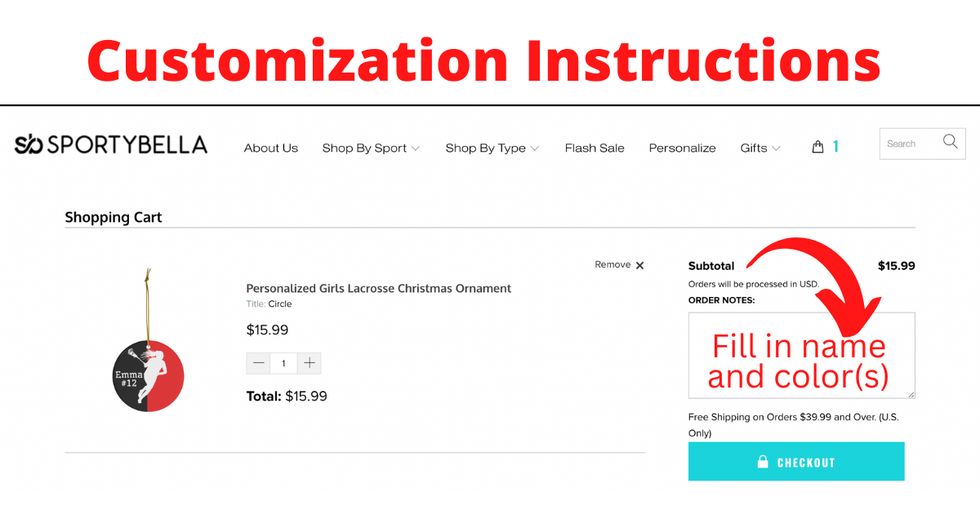The image size is (980, 514).
Task: Open the Flash Sale page
Action: coord(595,148)
